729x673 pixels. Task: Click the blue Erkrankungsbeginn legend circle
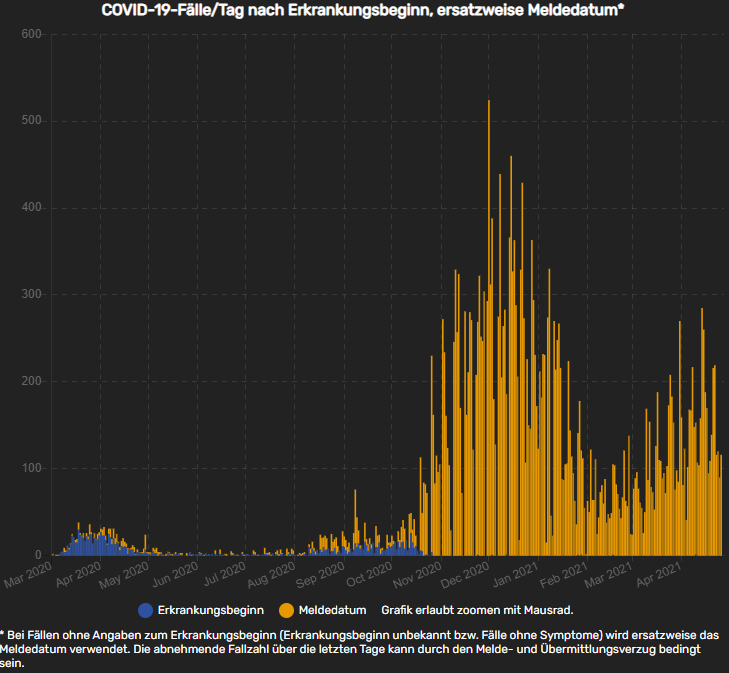146,609
